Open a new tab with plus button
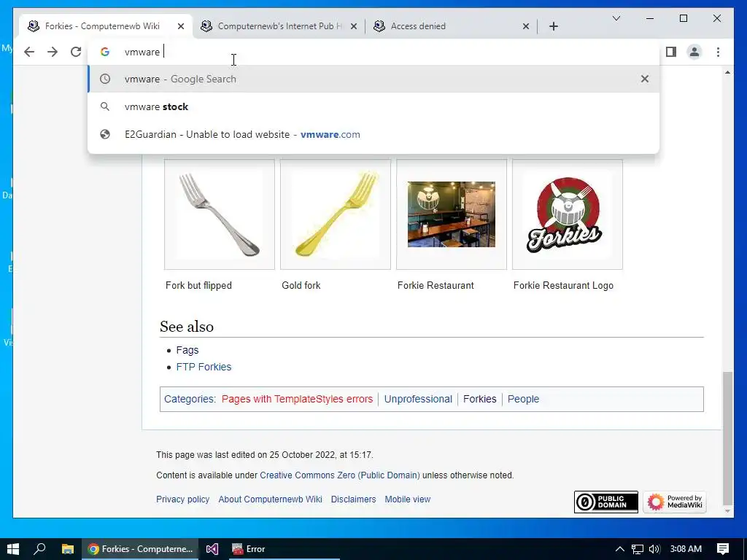This screenshot has height=560, width=747. pyautogui.click(x=553, y=26)
